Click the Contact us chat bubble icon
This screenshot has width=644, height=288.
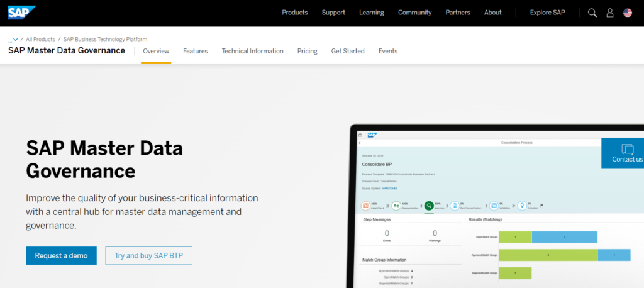628,149
